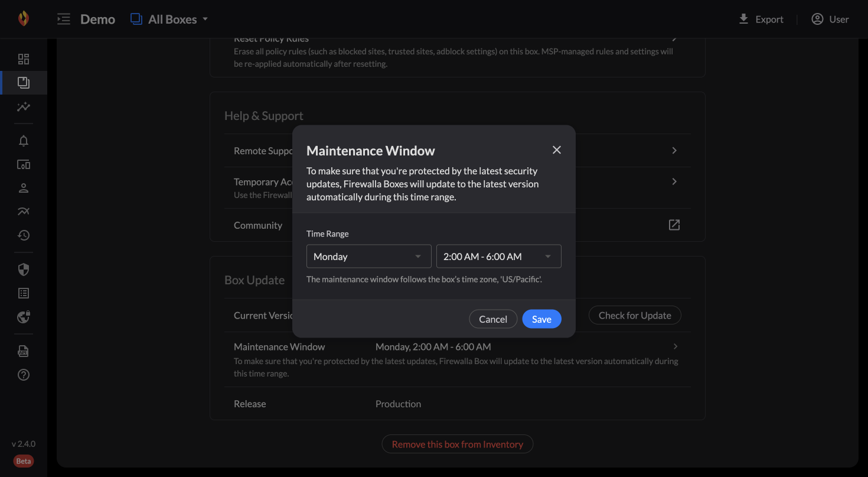This screenshot has width=868, height=477.
Task: Expand the Remote Support row chevron
Action: click(674, 151)
